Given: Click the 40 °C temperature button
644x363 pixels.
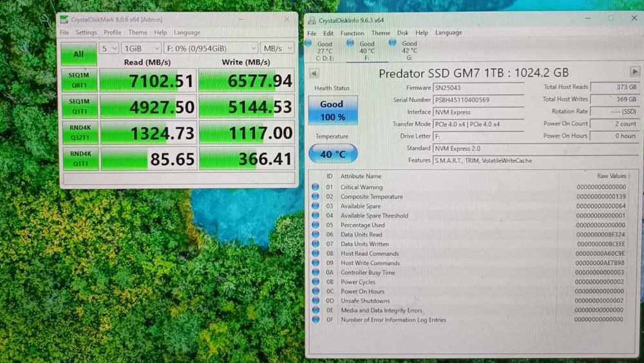Looking at the screenshot, I should click(333, 153).
